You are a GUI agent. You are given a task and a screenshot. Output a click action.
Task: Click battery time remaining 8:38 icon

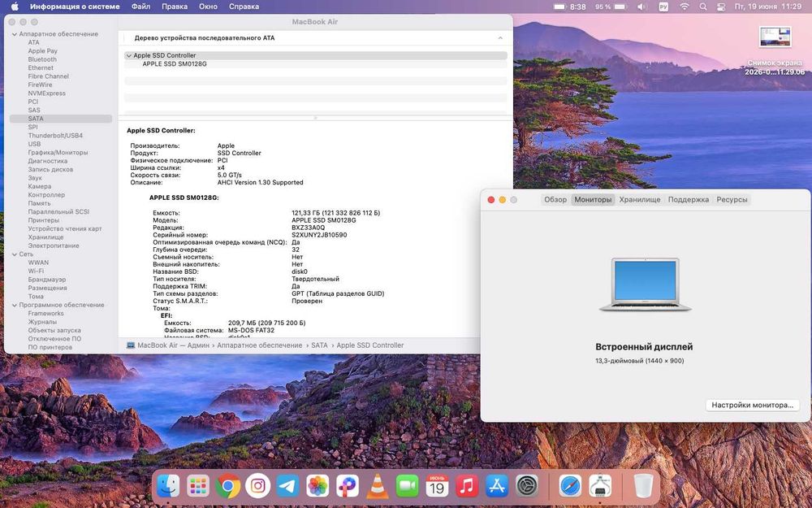(570, 7)
